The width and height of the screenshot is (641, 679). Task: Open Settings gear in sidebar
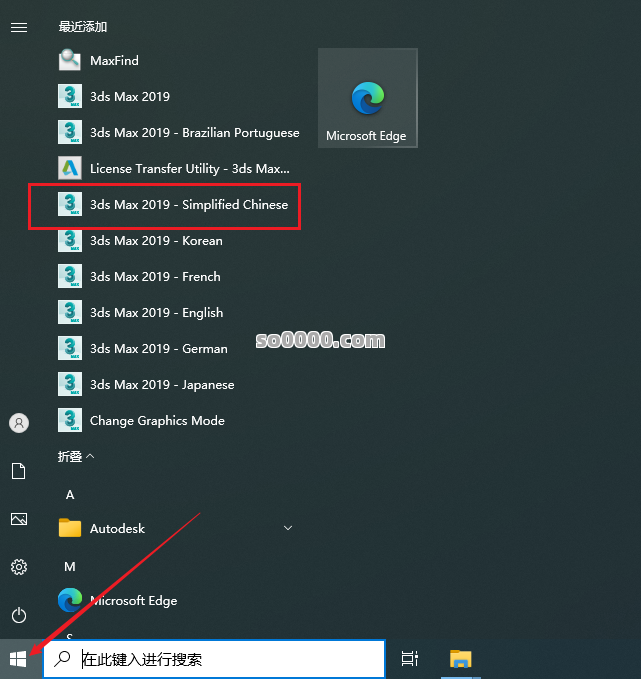click(x=18, y=567)
